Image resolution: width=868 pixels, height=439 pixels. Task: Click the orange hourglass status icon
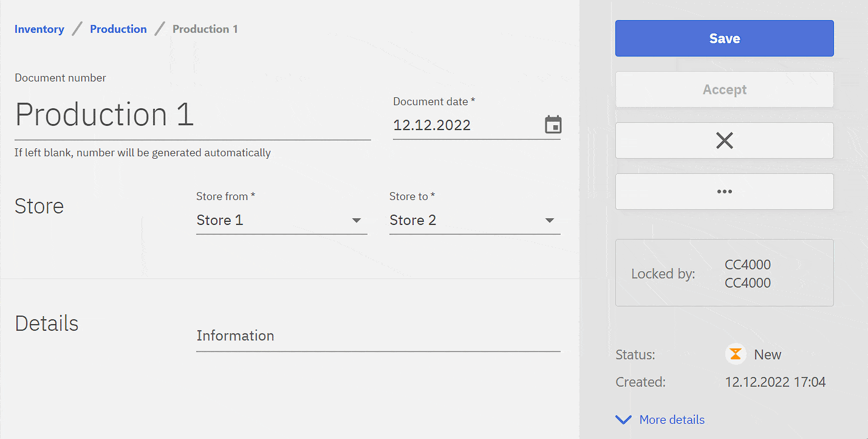click(x=736, y=354)
